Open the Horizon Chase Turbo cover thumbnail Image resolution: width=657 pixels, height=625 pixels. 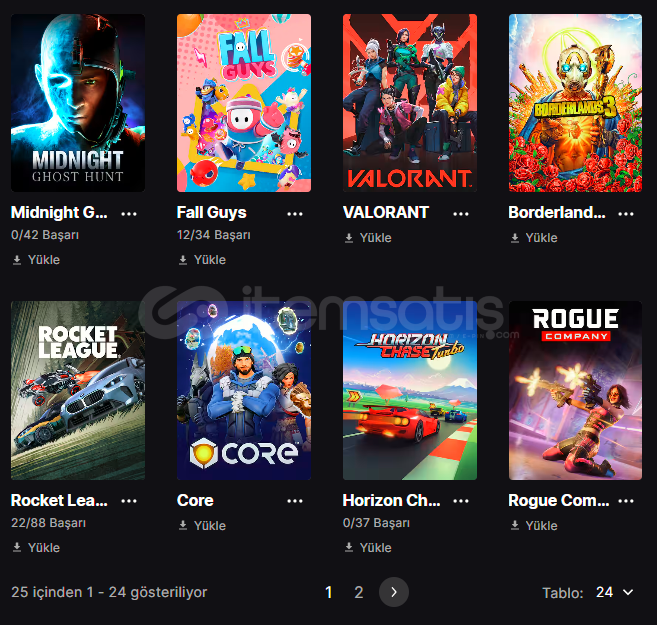410,390
